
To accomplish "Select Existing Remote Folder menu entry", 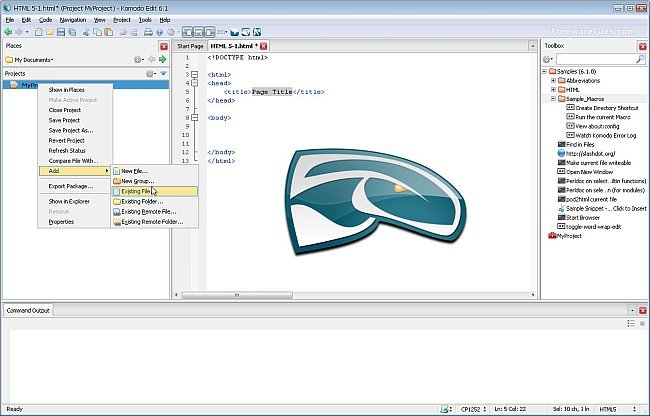I will click(x=154, y=222).
